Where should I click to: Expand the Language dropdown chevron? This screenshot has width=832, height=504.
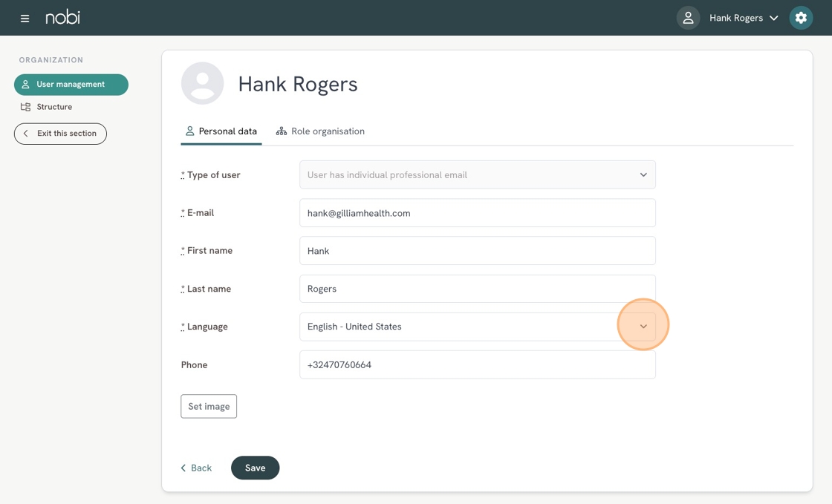(x=643, y=327)
